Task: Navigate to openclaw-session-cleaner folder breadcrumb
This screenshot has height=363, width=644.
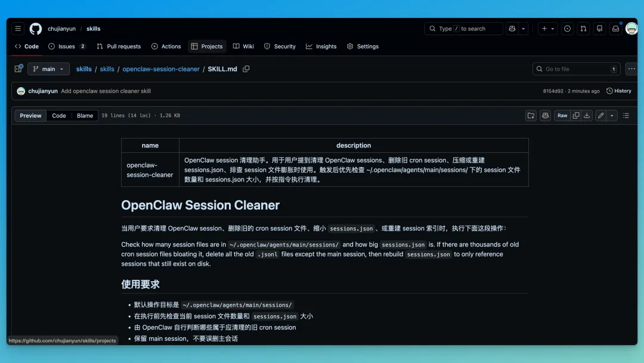Action: [161, 69]
